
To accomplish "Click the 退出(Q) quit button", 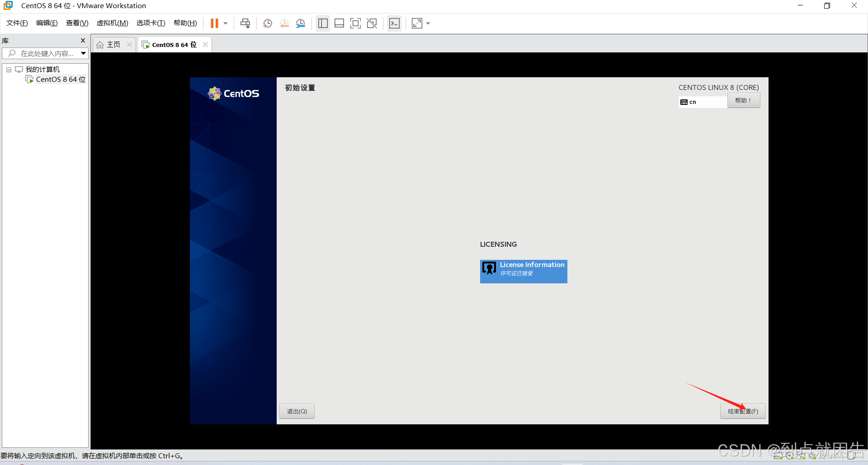I will 297,411.
